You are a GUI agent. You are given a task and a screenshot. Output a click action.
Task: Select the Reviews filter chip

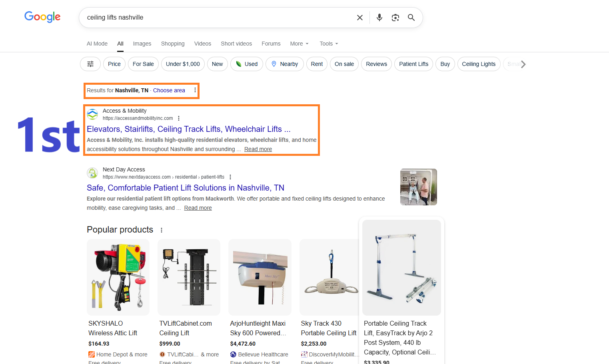point(376,64)
